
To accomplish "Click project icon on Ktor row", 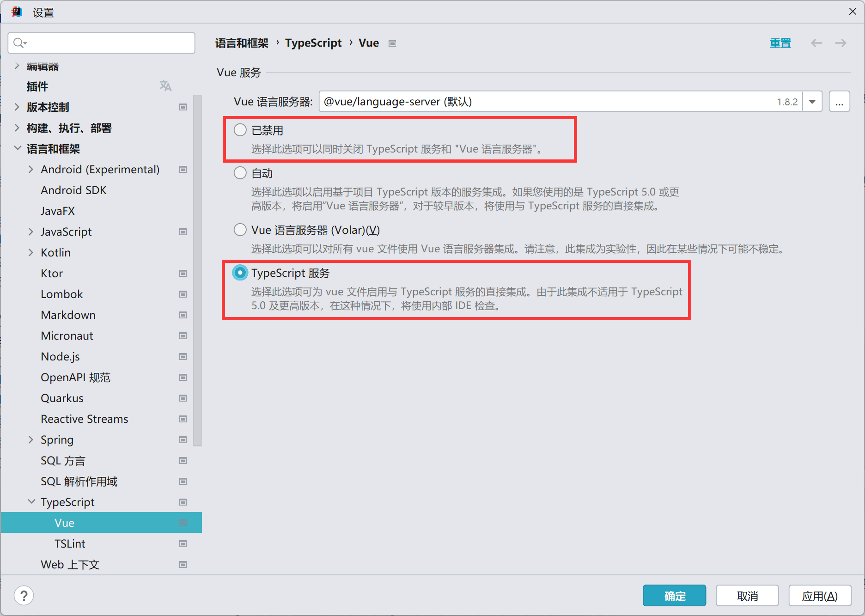I will point(183,274).
